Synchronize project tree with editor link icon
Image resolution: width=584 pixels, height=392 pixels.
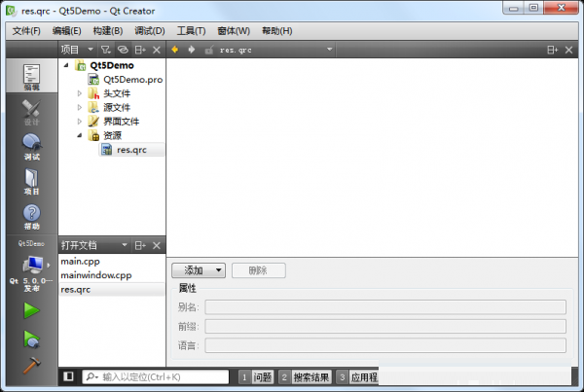tap(123, 50)
